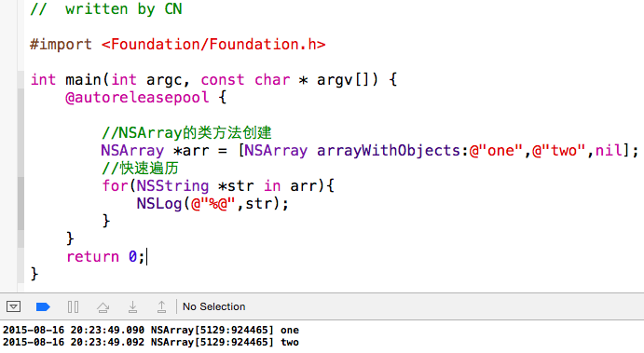Hide the debug area using the toggle icon
This screenshot has width=644, height=353.
[x=13, y=306]
